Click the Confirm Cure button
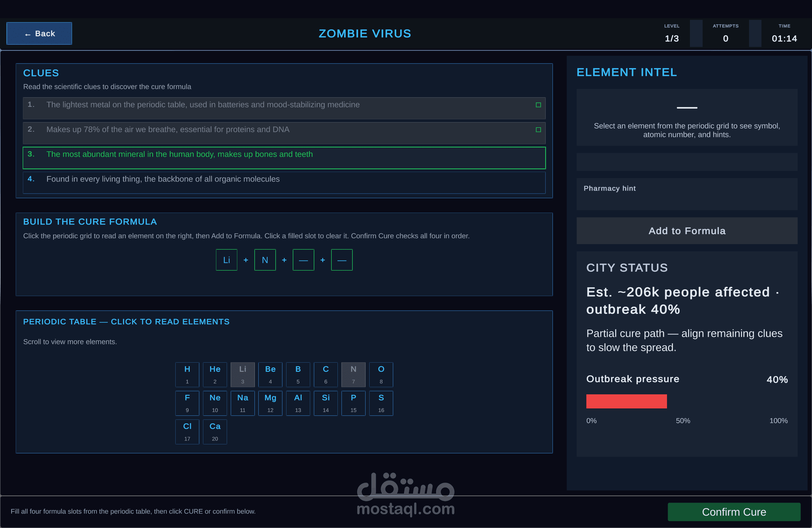 tap(734, 512)
